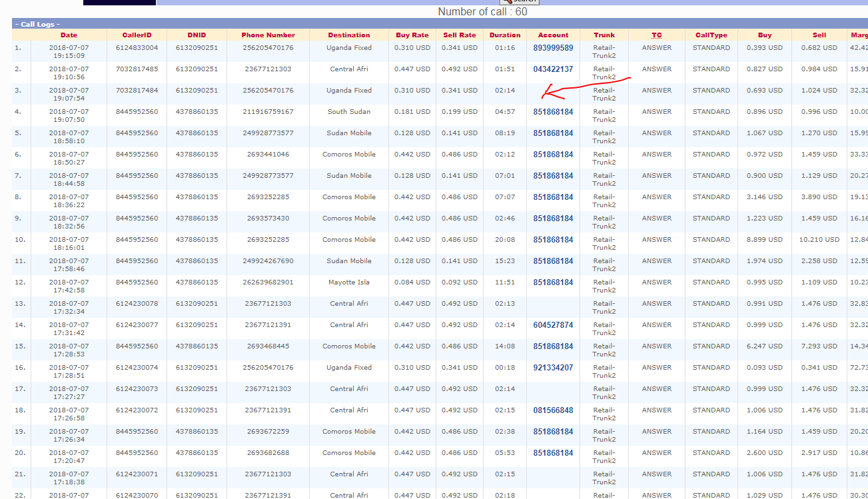Open account link 921334207
This screenshot has height=499, width=868.
[553, 368]
